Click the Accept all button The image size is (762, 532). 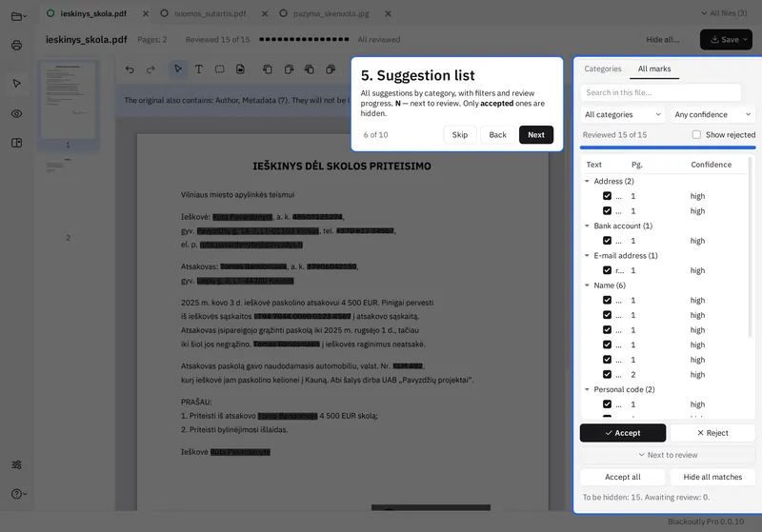[x=623, y=477]
